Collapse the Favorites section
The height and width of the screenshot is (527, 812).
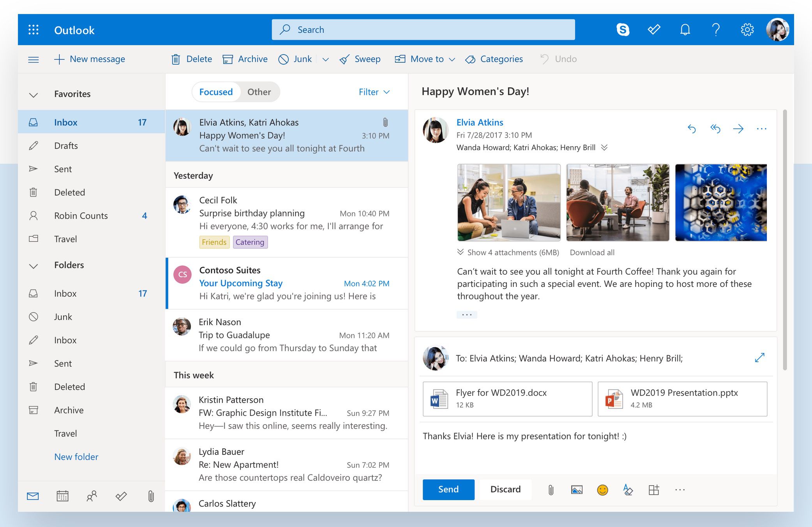(34, 94)
